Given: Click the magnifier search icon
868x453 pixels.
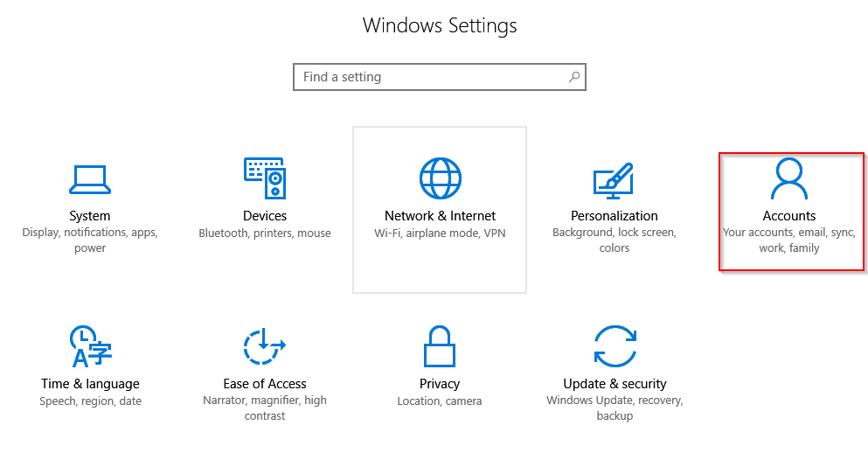Looking at the screenshot, I should click(574, 77).
